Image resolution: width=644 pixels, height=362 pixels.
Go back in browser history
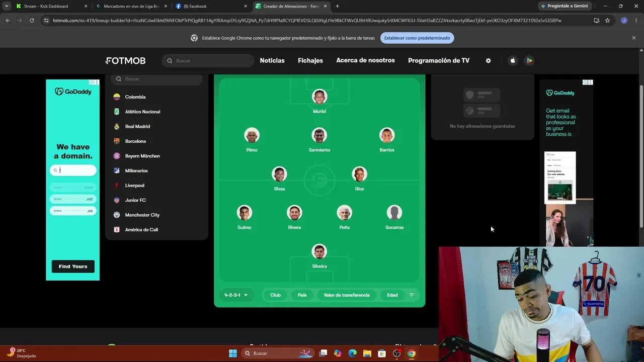tap(8, 21)
